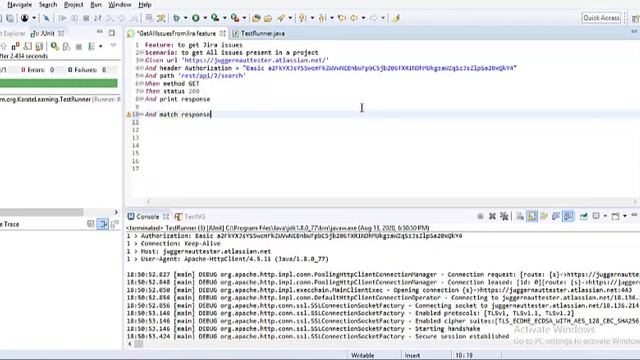Click Rerun Failed Tests First icon
The width and height of the screenshot is (640, 360).
point(67,47)
